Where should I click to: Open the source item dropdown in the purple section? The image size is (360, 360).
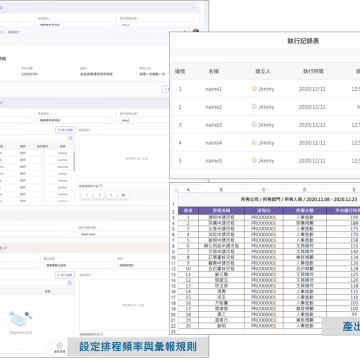pos(75,120)
